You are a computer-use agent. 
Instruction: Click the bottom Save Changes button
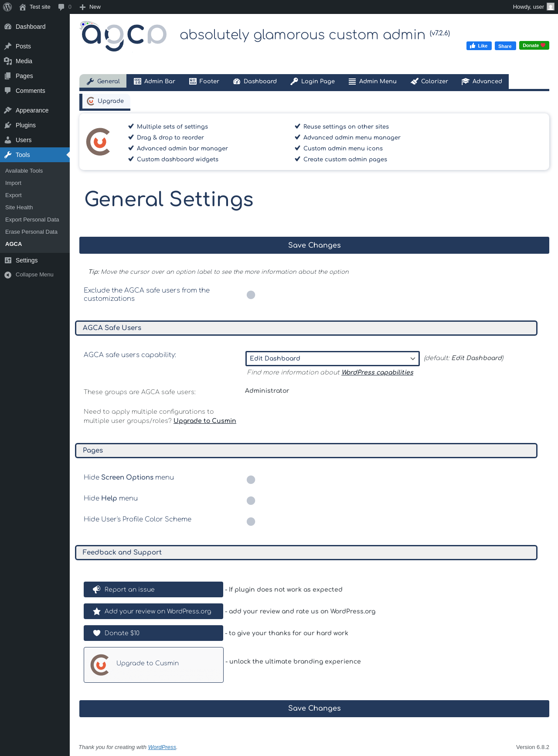click(314, 708)
